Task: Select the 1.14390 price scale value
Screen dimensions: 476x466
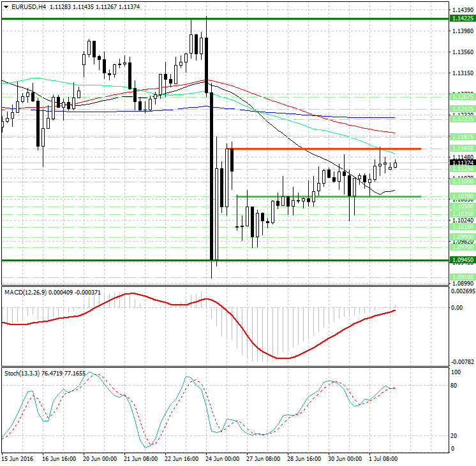Action: pyautogui.click(x=463, y=10)
